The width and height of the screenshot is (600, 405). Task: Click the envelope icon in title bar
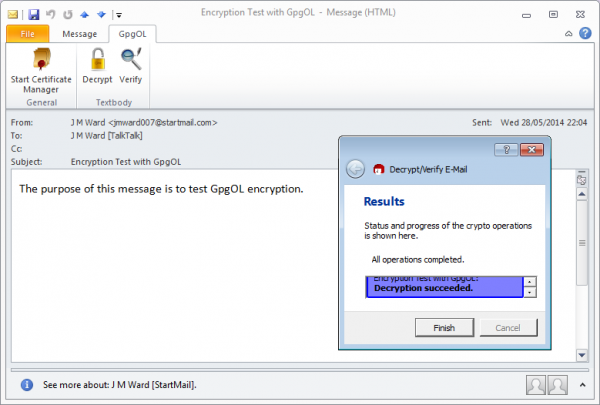click(13, 15)
